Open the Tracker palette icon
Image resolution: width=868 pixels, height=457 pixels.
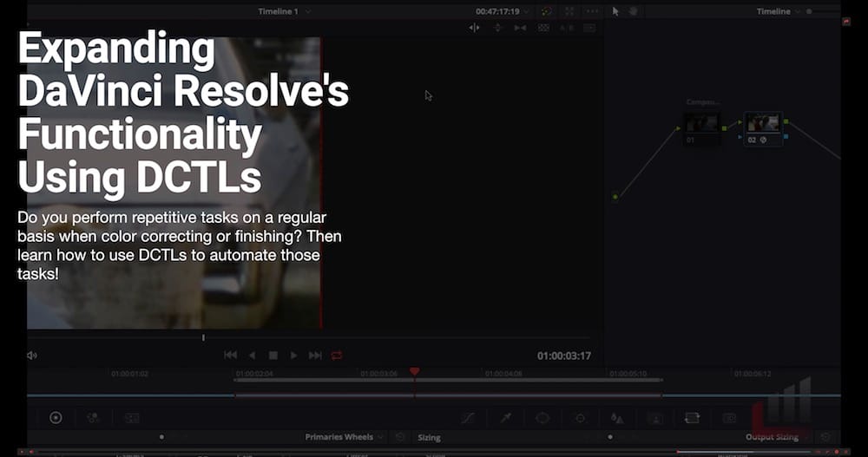point(580,418)
